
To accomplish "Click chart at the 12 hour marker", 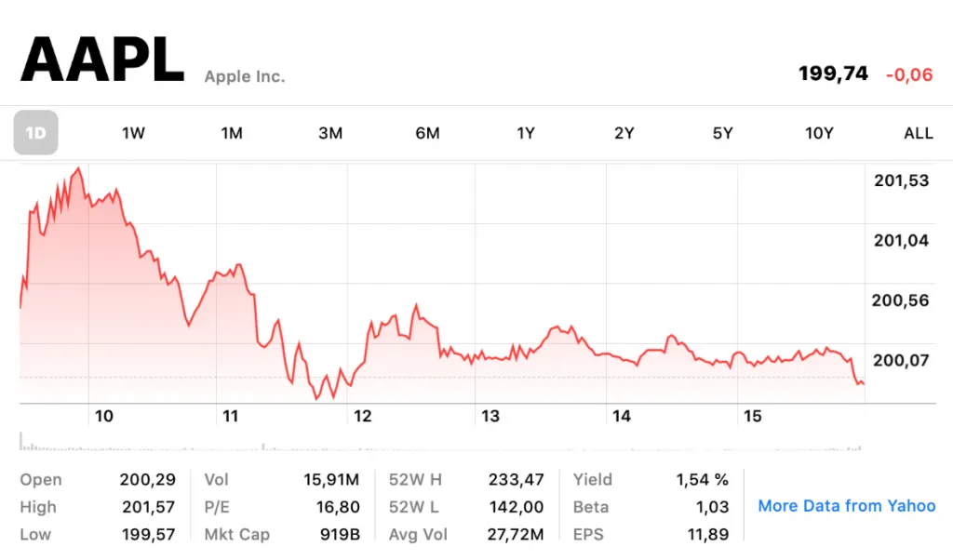I will tap(363, 416).
